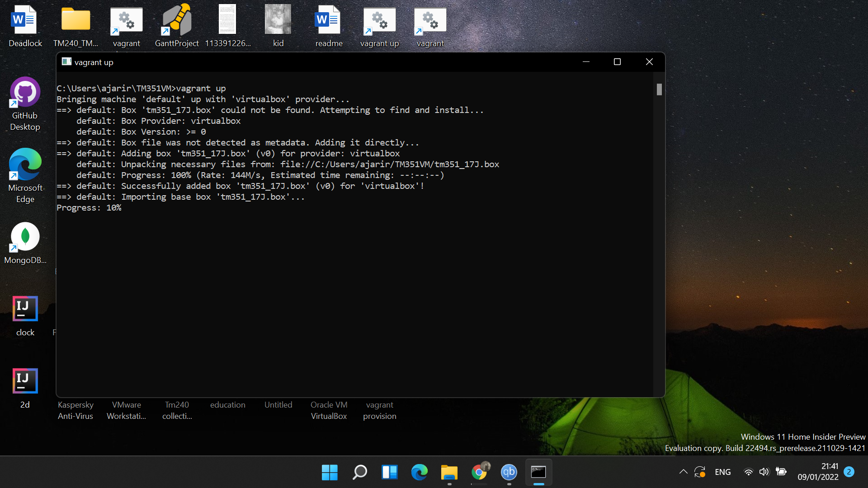Expand hidden system tray icons chevron

[x=683, y=472]
